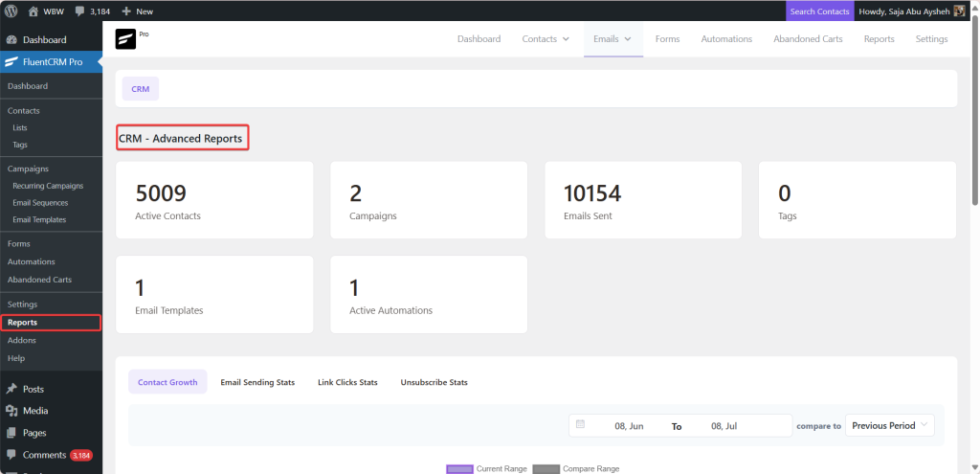Go to Reports in top navigation

pyautogui.click(x=879, y=38)
